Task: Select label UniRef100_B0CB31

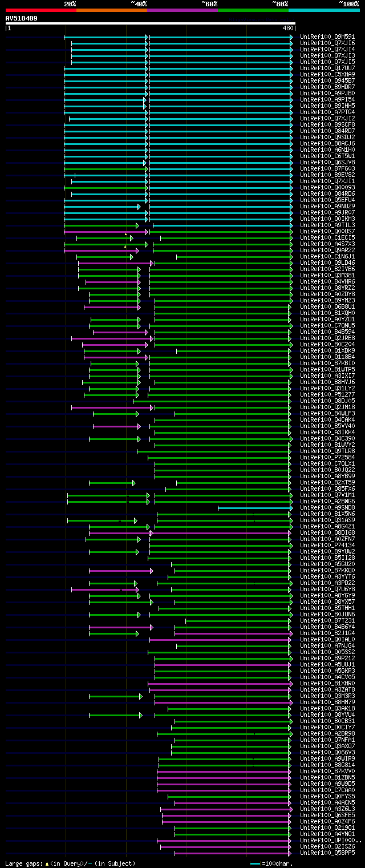Action: 327,721
